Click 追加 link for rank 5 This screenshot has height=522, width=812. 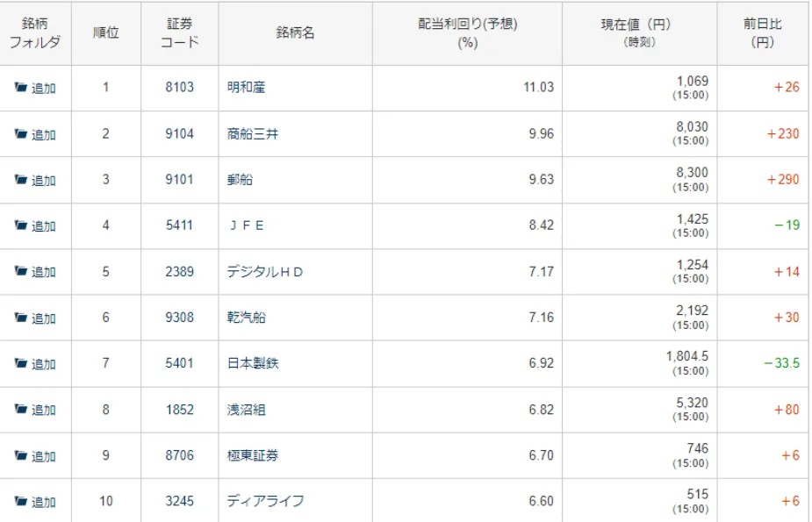point(44,272)
